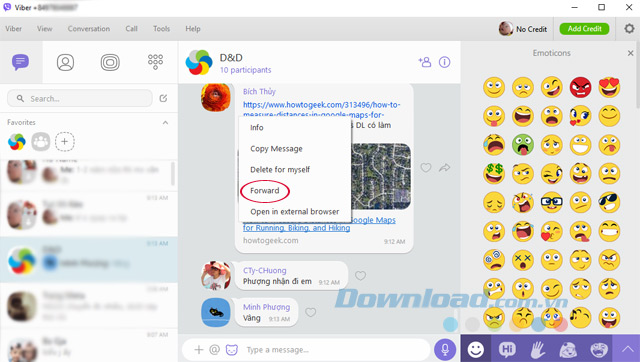Open the Viber menu
The width and height of the screenshot is (640, 362).
(13, 29)
